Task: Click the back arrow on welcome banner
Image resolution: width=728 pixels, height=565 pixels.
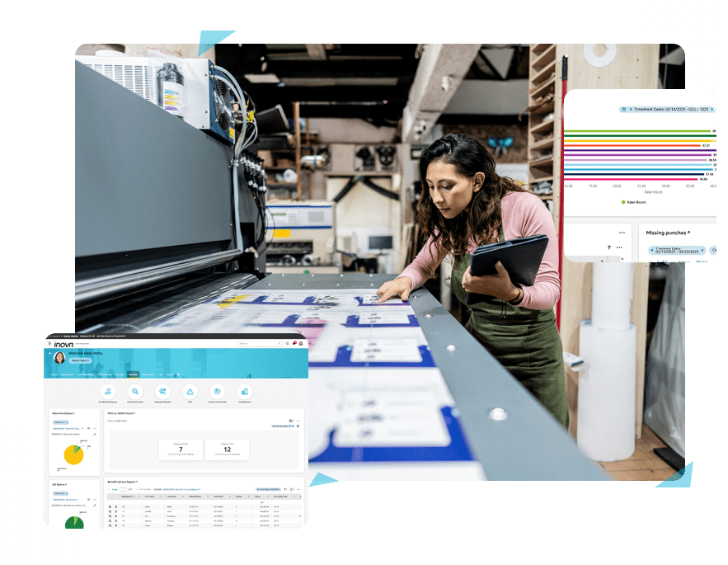Action: coord(50,353)
